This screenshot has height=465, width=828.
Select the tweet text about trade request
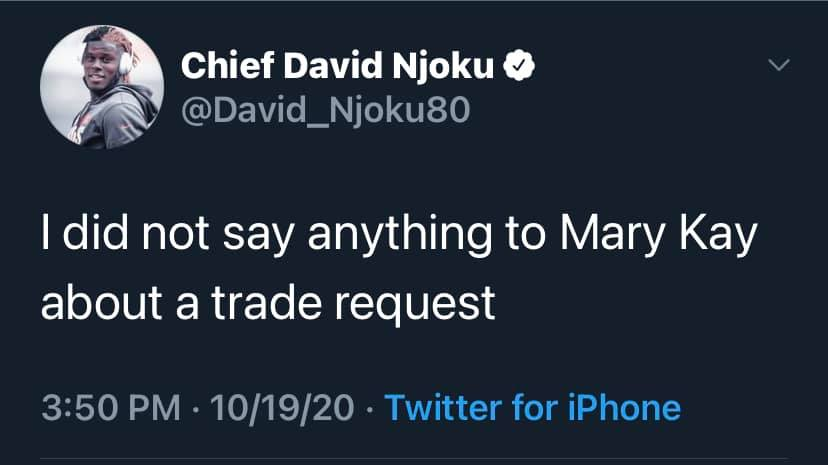[x=399, y=268]
